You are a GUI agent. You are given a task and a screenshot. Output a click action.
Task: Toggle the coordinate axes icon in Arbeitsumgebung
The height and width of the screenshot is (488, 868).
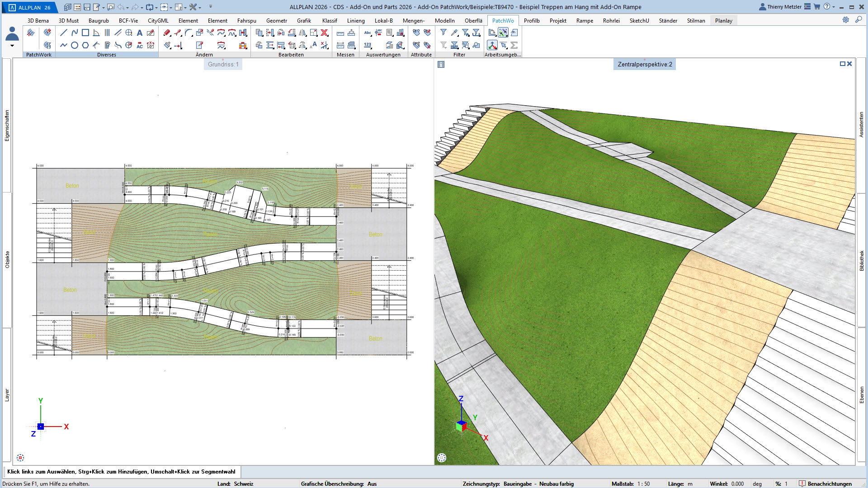click(492, 45)
